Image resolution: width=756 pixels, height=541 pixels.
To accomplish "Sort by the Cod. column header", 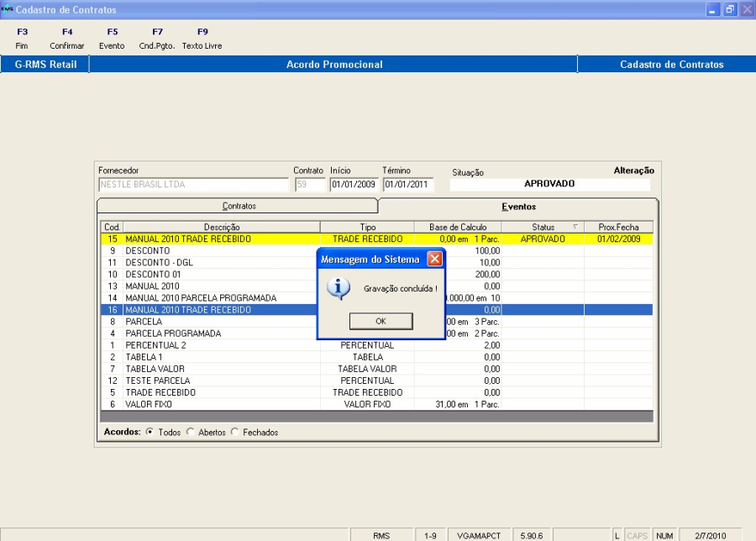I will pyautogui.click(x=112, y=227).
